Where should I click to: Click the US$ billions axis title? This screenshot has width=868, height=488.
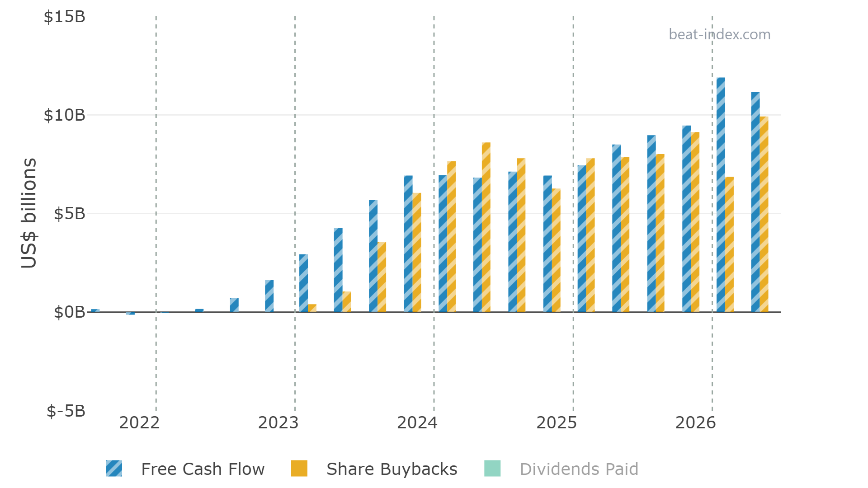pos(29,213)
